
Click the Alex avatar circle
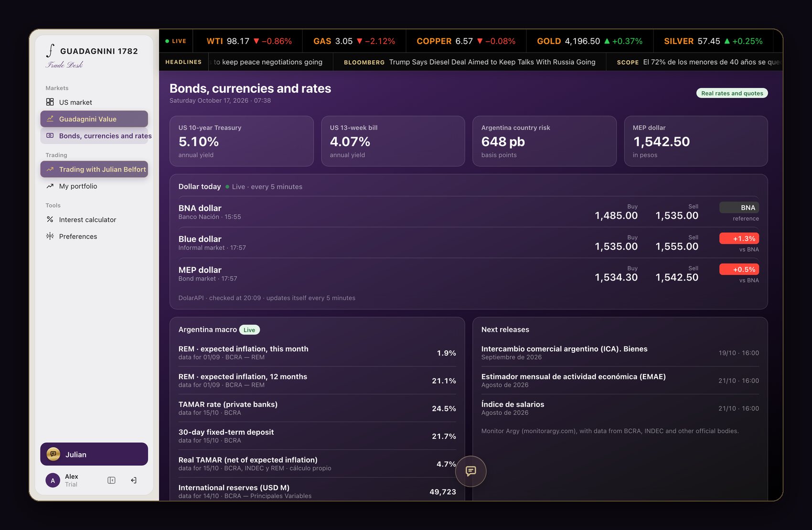(53, 480)
